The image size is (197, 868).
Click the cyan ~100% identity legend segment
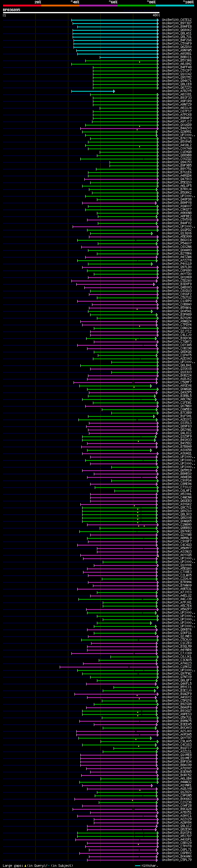pos(175,6)
